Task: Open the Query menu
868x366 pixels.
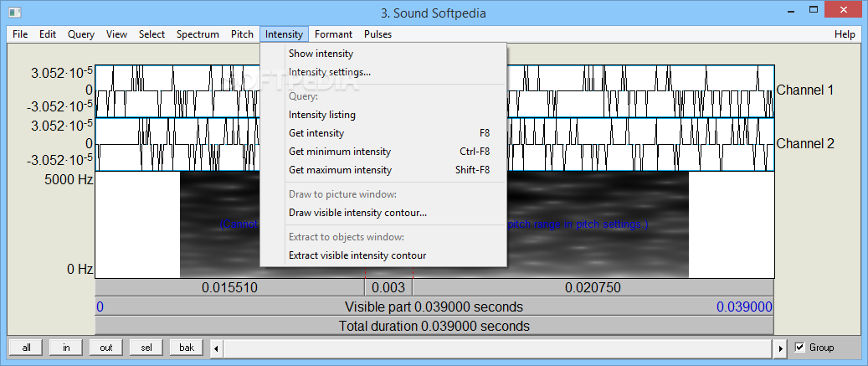Action: point(81,34)
